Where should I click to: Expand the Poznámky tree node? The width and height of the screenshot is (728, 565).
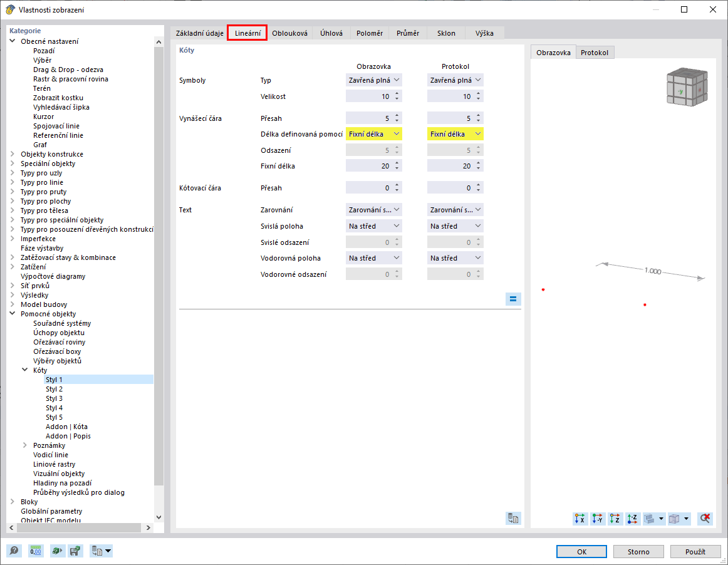[25, 445]
